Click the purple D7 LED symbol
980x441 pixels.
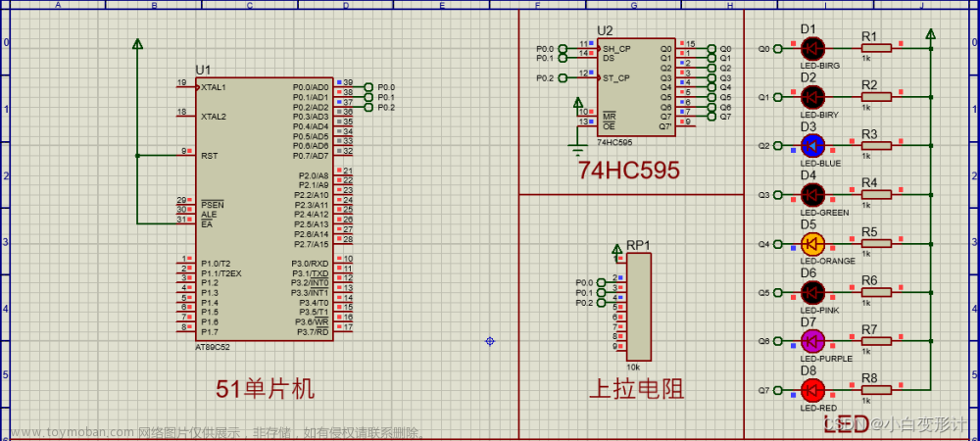pyautogui.click(x=812, y=341)
